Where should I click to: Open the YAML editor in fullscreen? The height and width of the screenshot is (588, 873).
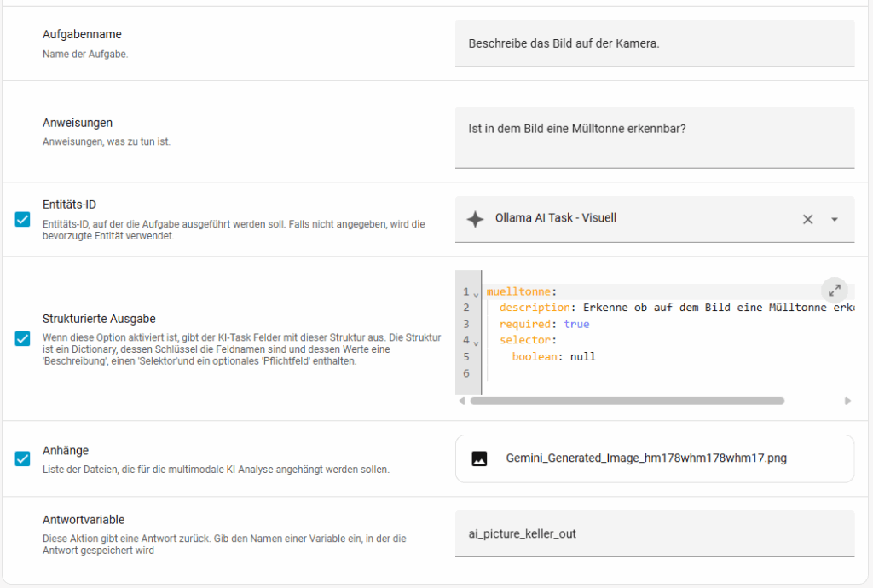click(835, 290)
